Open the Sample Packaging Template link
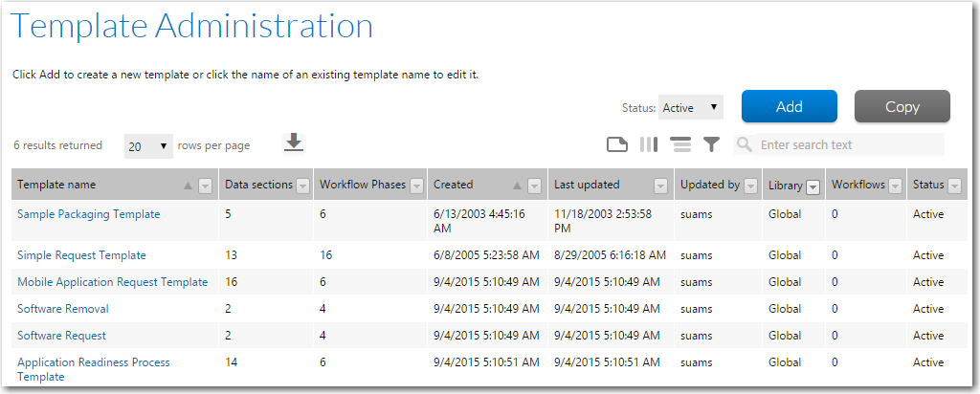The height and width of the screenshot is (394, 980). click(89, 214)
